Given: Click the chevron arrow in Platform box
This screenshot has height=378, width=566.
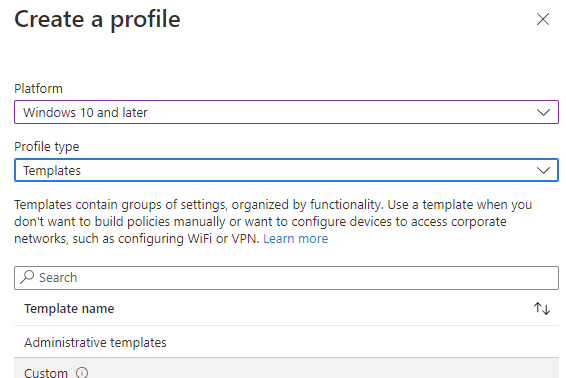Looking at the screenshot, I should (543, 112).
